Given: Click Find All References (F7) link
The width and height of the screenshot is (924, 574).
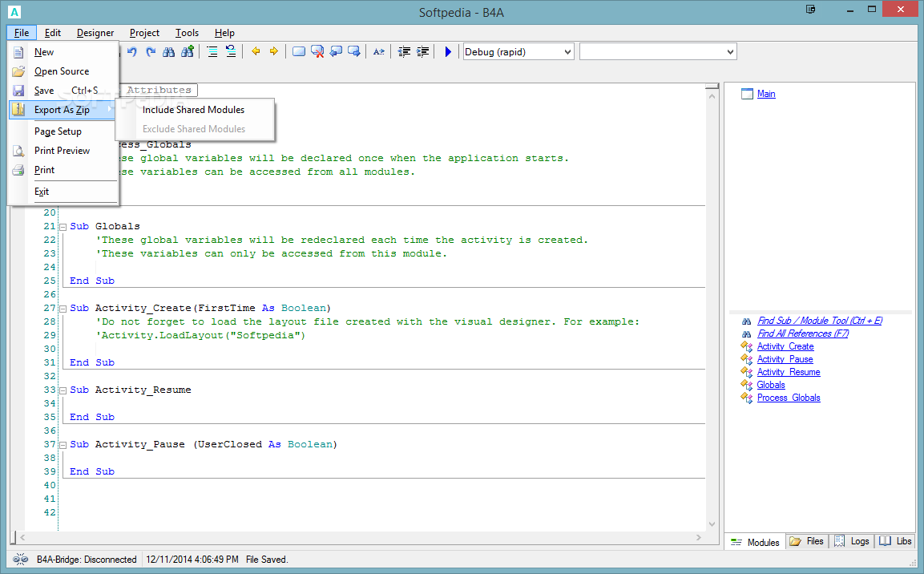Looking at the screenshot, I should tap(803, 333).
